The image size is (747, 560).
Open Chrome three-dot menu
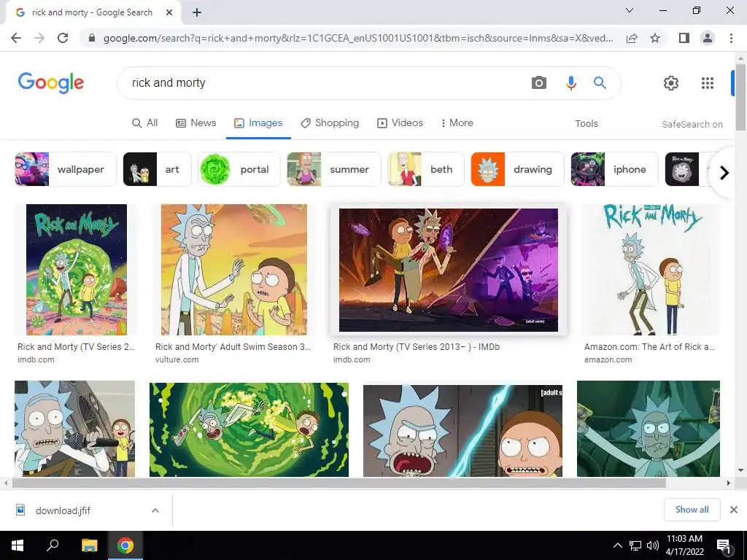point(731,38)
